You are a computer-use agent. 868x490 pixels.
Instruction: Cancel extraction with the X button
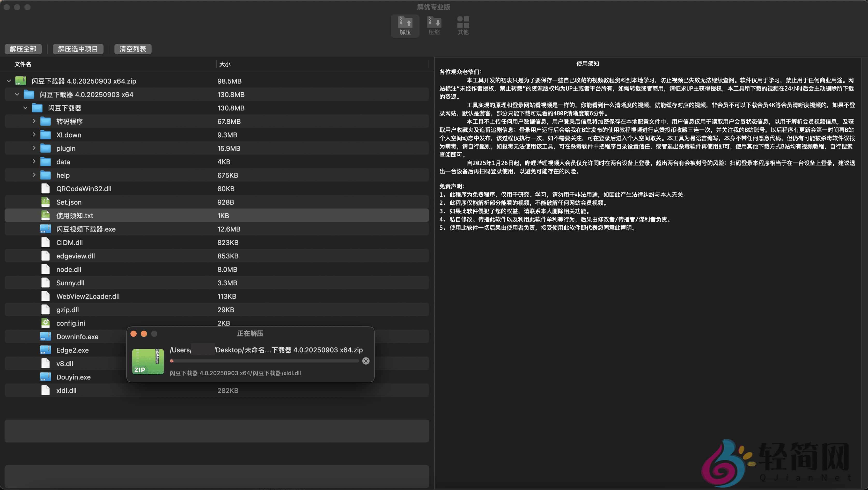(x=366, y=361)
